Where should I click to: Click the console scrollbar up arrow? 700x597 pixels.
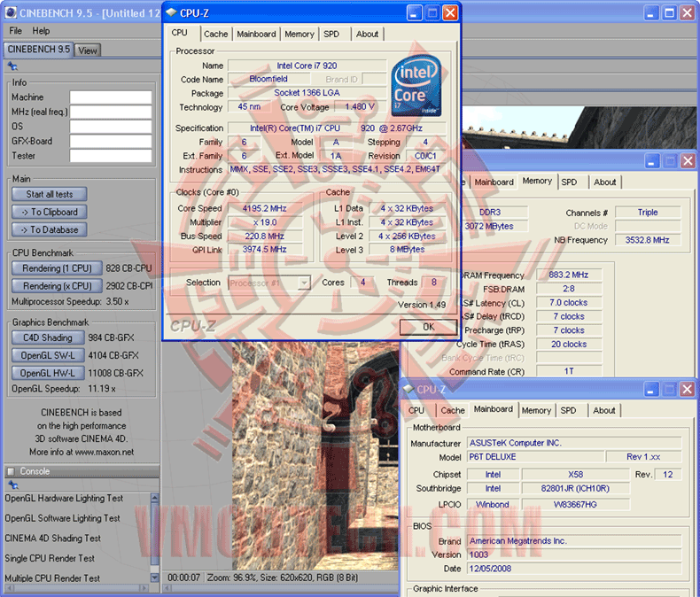coord(154,498)
